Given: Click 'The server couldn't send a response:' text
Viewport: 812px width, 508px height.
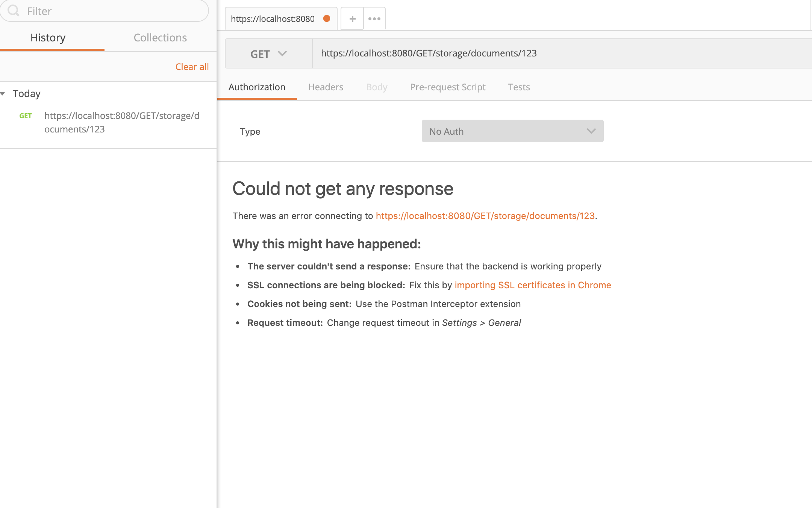Looking at the screenshot, I should click(x=329, y=266).
